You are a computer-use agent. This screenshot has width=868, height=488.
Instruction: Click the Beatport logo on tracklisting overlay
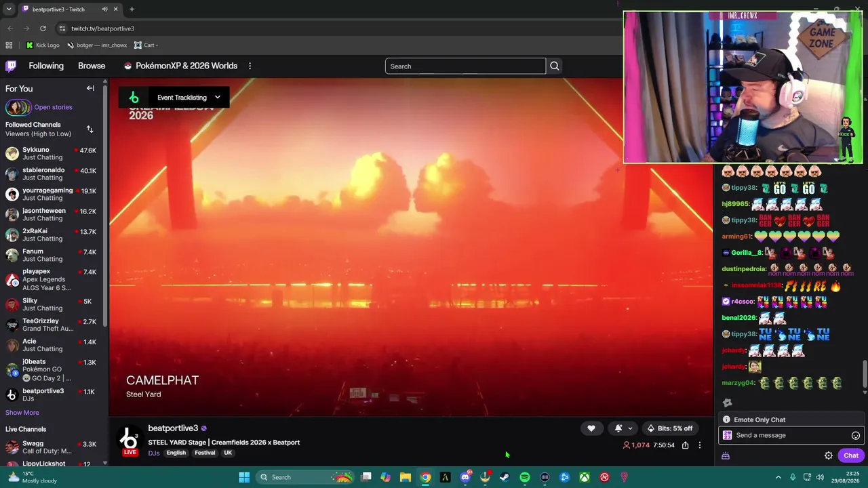(134, 98)
